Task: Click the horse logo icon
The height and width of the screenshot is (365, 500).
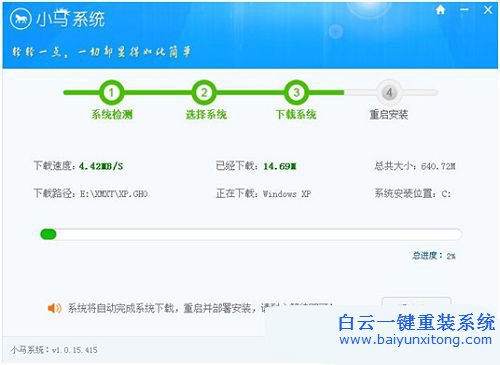Action: pos(21,19)
